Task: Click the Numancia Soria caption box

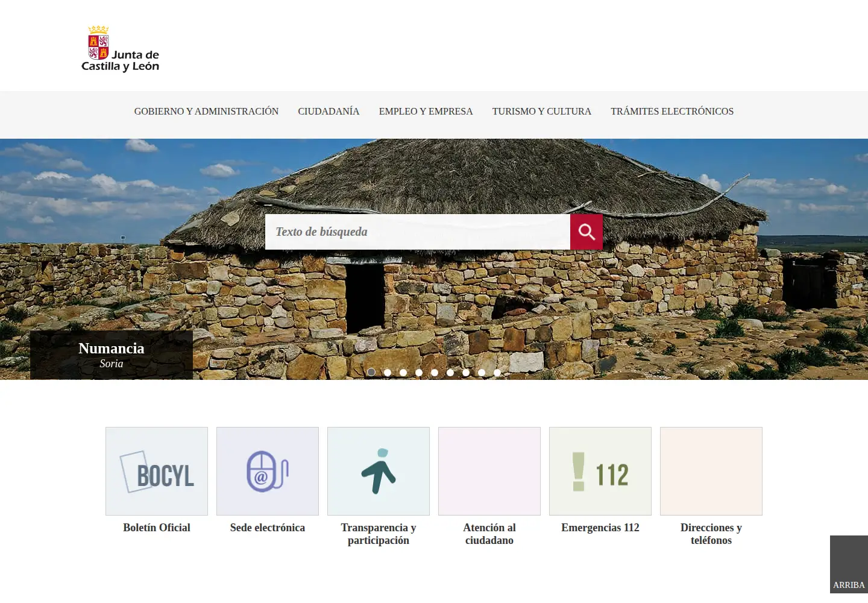Action: [x=112, y=355]
